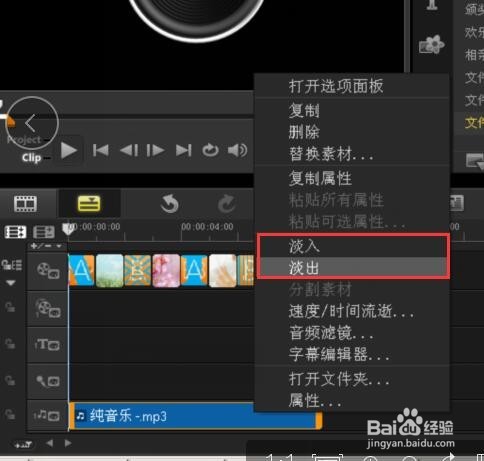Select the pink flowers clip thumbnail
484x461 pixels.
pos(166,270)
